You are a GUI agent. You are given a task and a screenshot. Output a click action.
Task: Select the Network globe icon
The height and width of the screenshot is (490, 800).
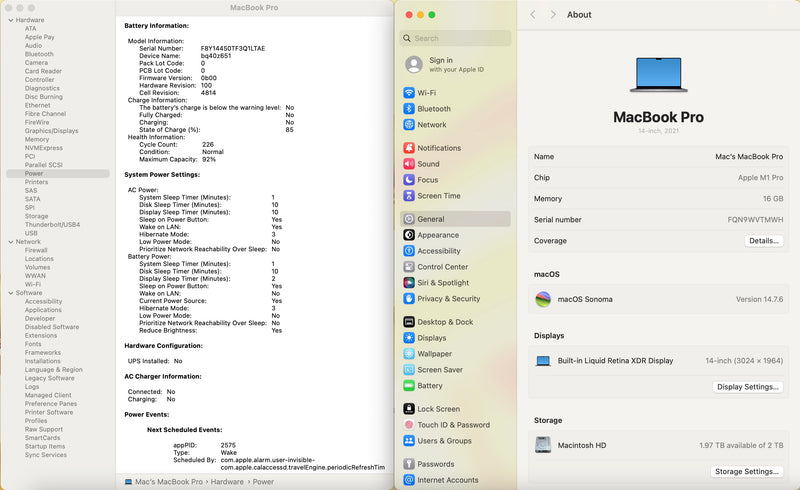[409, 125]
